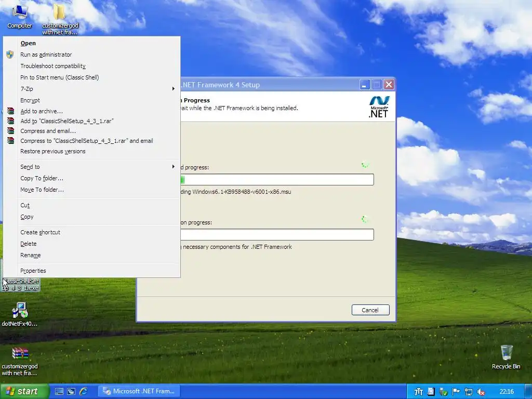532x399 pixels.
Task: Expand the 7-Zip submenu
Action: click(91, 89)
